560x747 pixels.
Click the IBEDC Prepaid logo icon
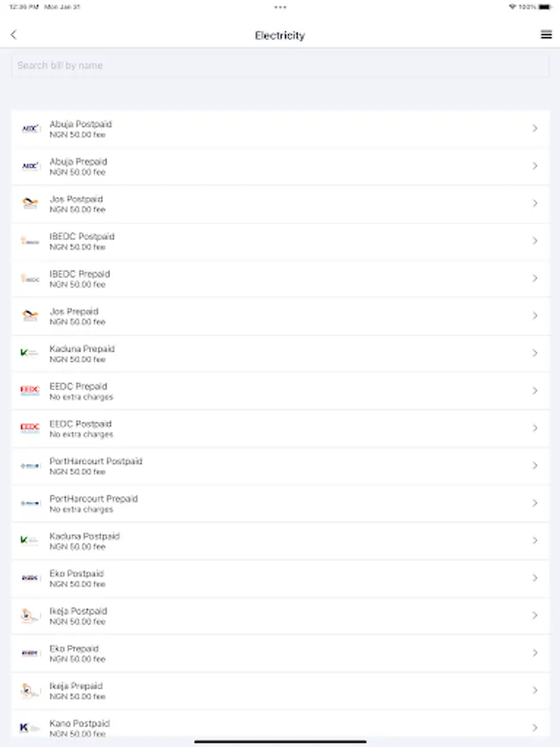pyautogui.click(x=31, y=279)
